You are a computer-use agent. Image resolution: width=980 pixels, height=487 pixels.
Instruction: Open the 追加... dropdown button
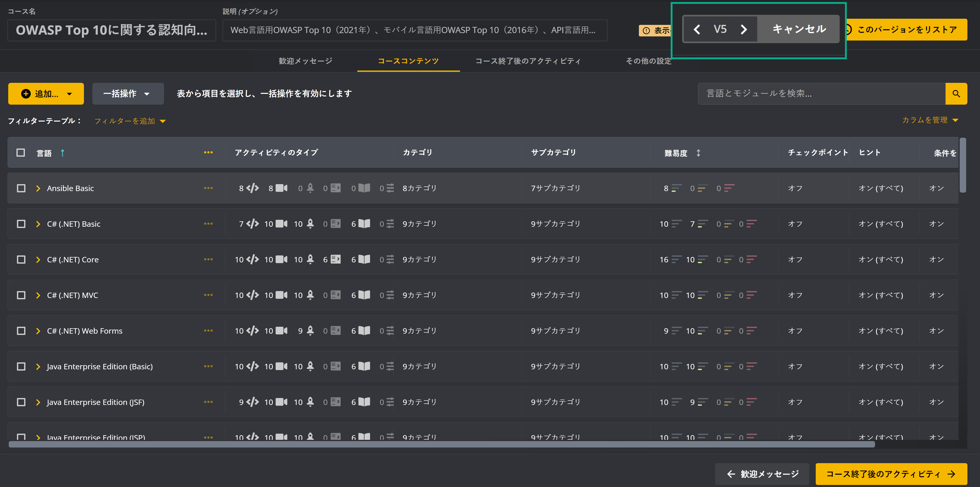(x=46, y=94)
